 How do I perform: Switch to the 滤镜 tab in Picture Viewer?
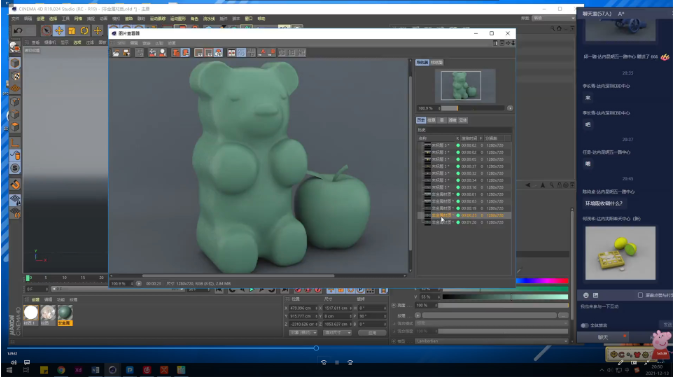tap(452, 120)
